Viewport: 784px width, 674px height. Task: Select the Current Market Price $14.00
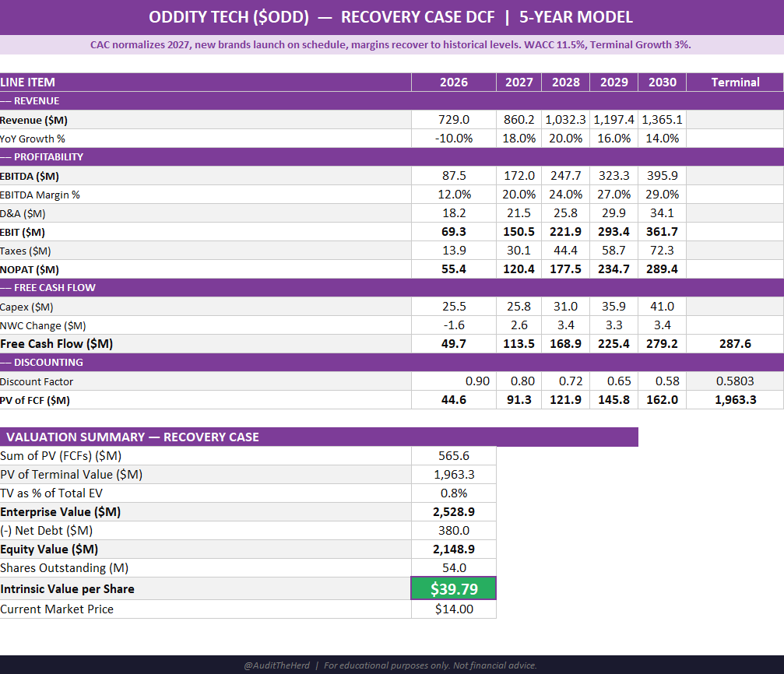[x=453, y=609]
